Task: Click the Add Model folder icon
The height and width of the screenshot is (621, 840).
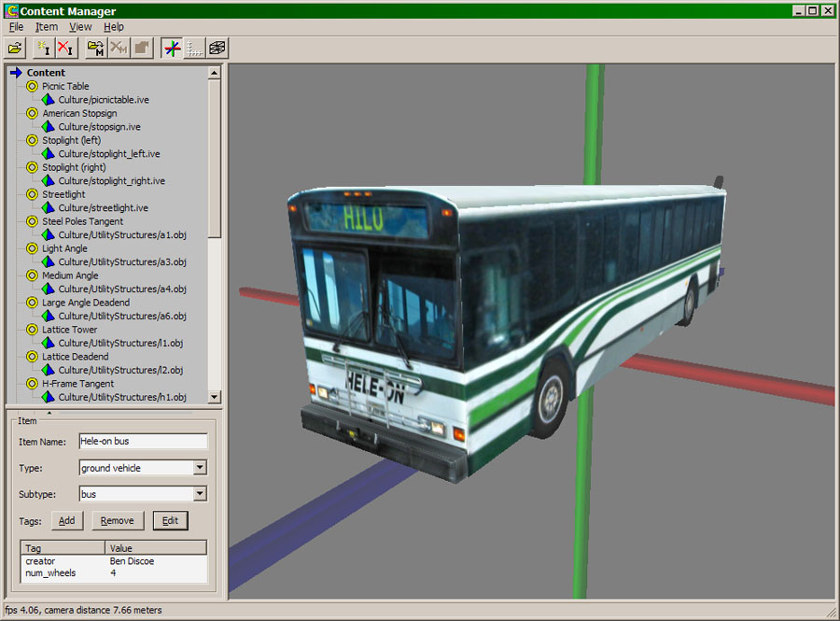Action: (x=94, y=48)
